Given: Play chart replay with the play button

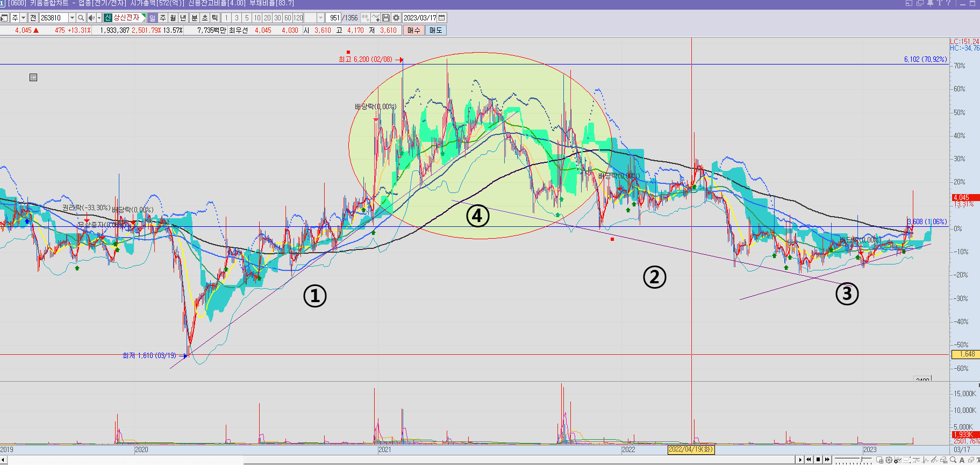Looking at the screenshot, I should click(800, 460).
